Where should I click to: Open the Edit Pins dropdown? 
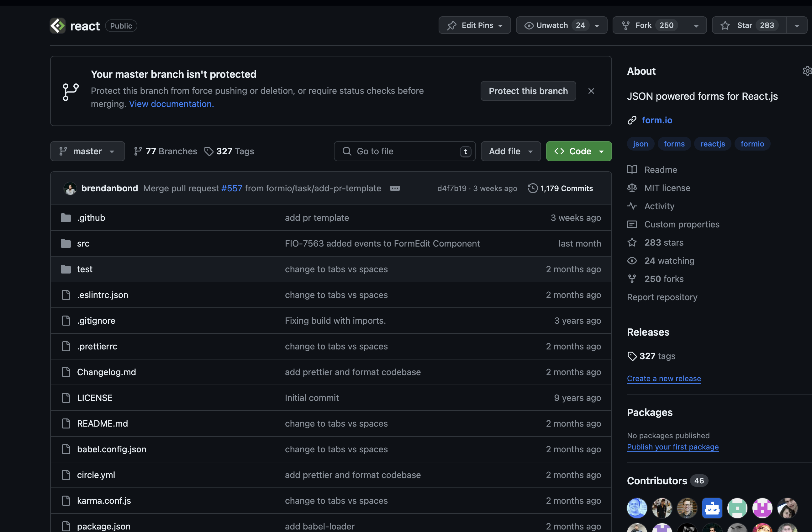[x=474, y=25]
